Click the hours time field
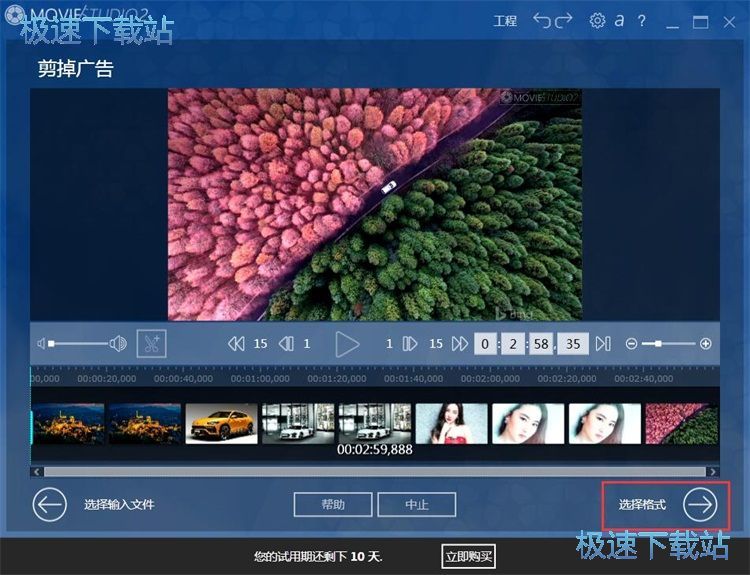750x575 pixels. point(485,344)
